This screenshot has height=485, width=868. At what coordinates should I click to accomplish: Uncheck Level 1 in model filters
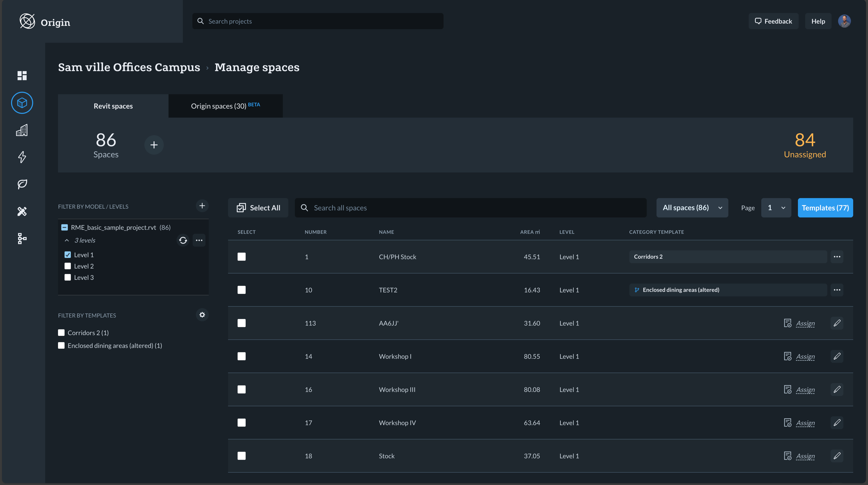click(x=67, y=255)
